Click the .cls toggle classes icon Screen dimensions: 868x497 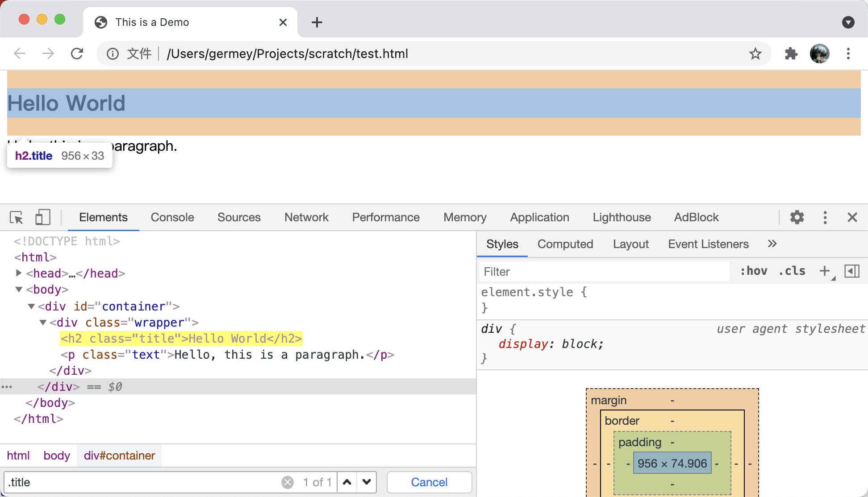tap(790, 271)
